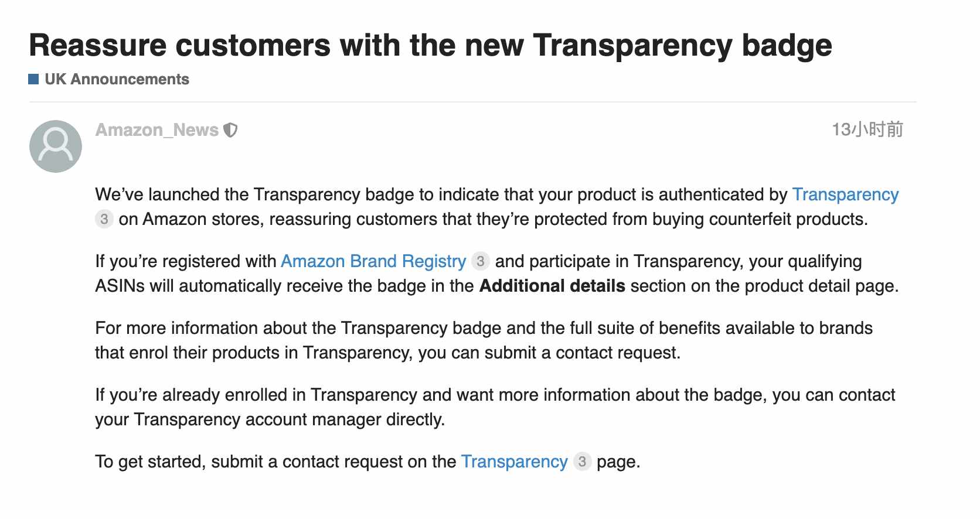Click count badge after first Transparency link
980x519 pixels.
pos(104,219)
